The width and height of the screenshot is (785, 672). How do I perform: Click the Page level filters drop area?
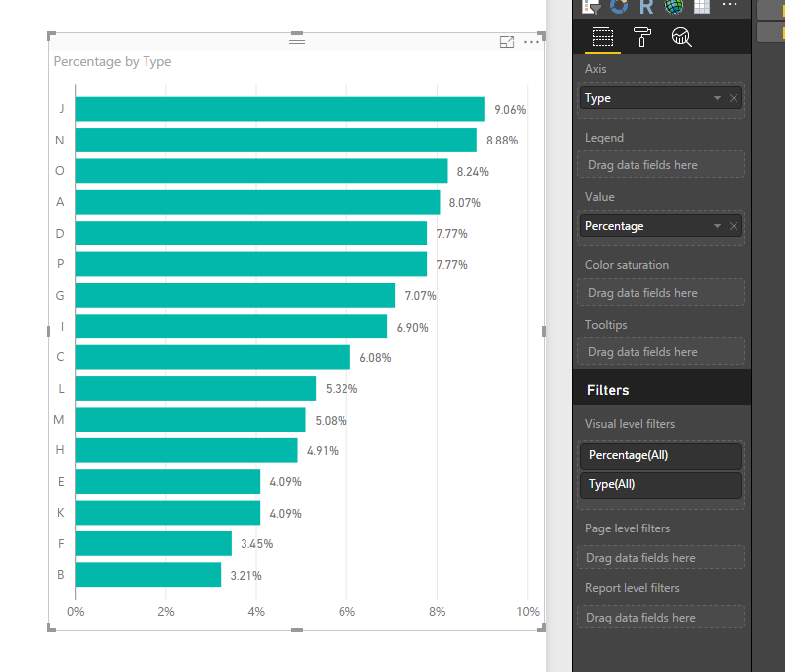661,557
